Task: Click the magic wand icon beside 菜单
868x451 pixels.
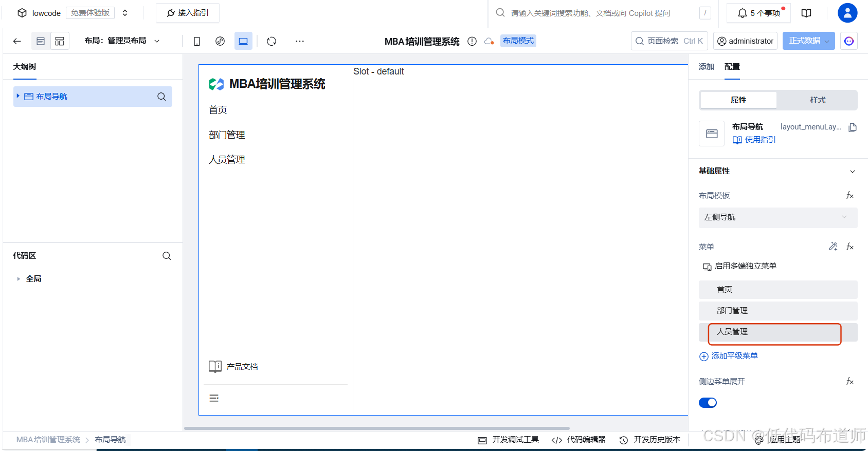Action: coord(833,247)
